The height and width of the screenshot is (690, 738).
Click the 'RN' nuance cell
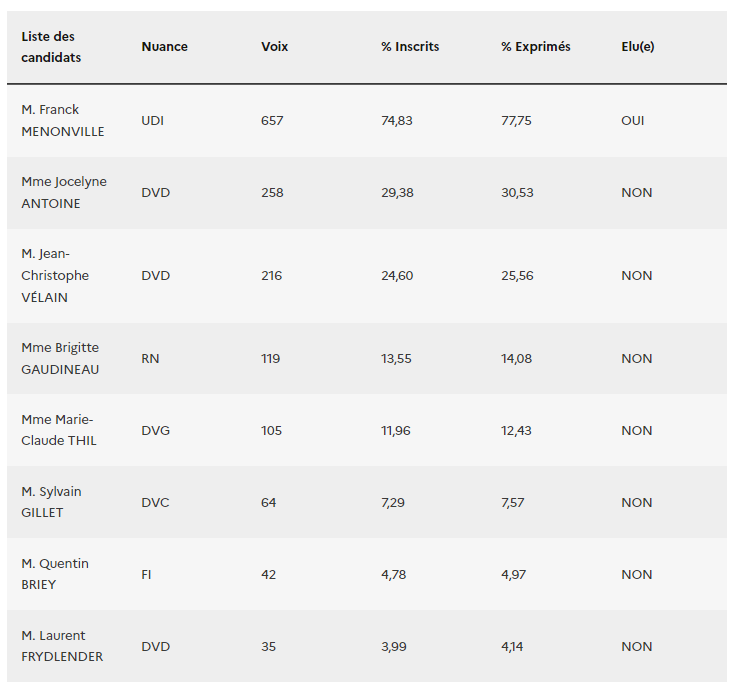150,358
